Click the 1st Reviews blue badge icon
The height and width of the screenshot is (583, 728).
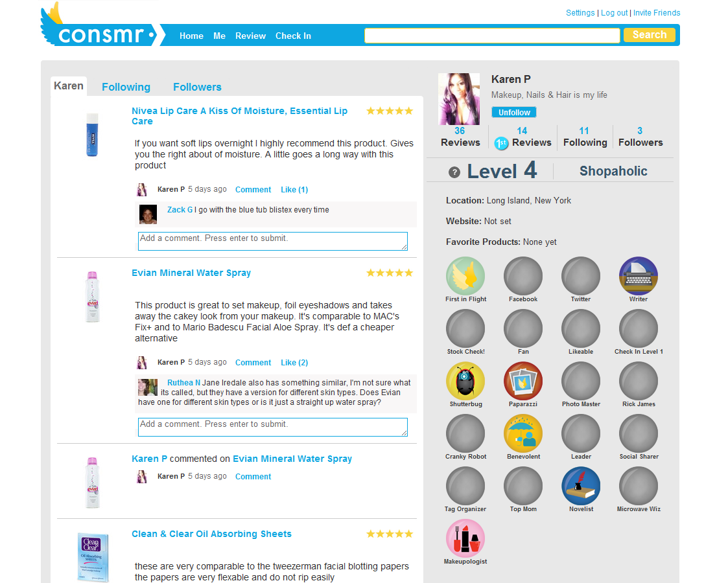pos(501,143)
